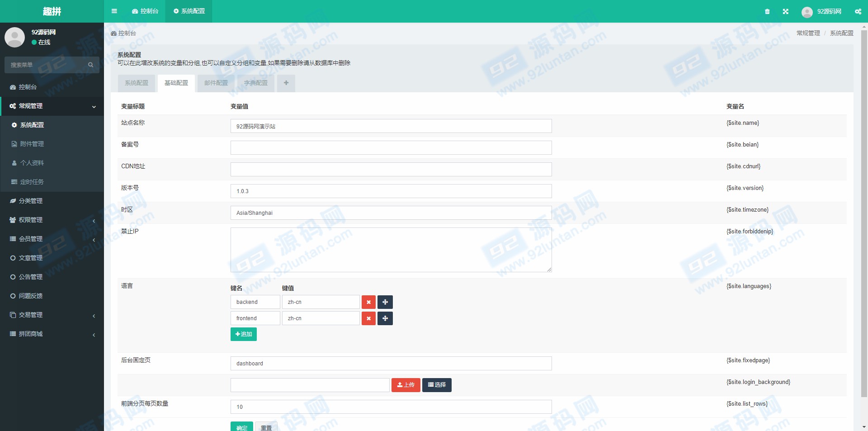This screenshot has width=868, height=431.
Task: Focus the 后台固定页 dashboard input
Action: 391,364
